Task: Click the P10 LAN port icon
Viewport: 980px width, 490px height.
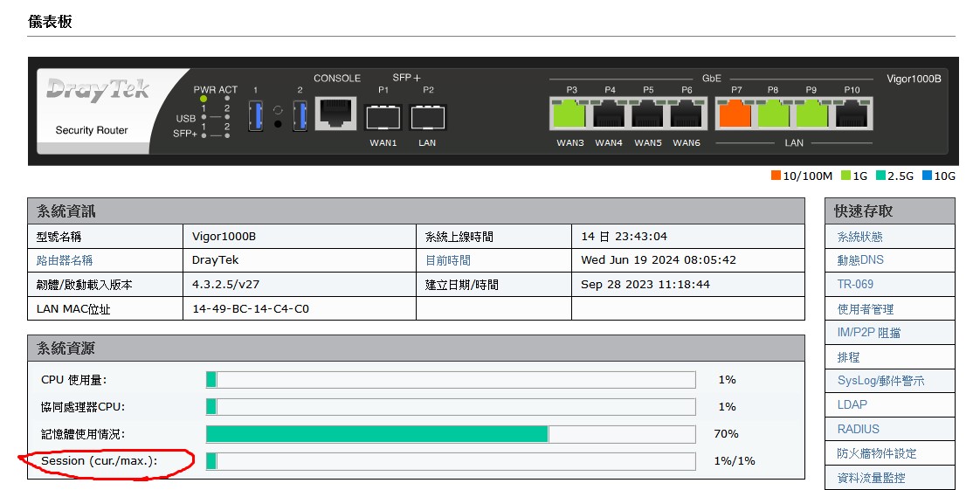Action: (x=852, y=114)
